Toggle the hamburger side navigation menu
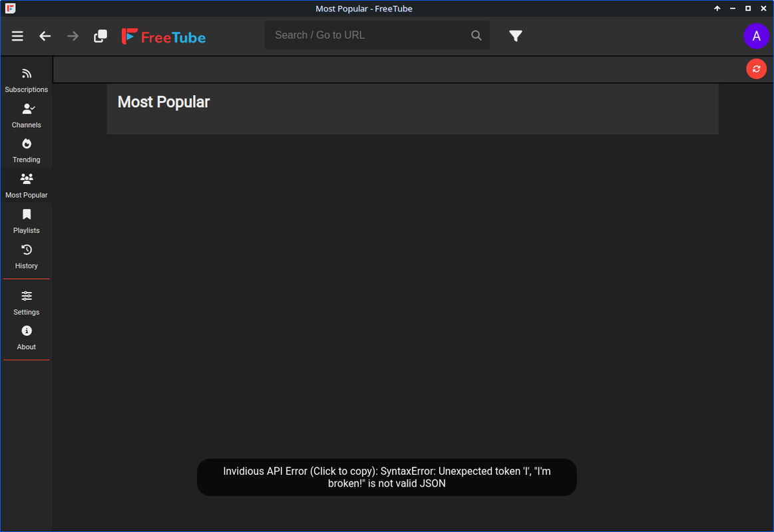Viewport: 774px width, 532px height. (x=17, y=36)
